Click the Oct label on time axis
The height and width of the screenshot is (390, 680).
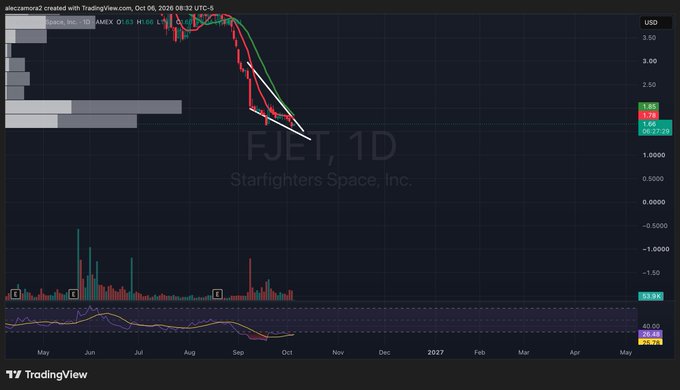(x=287, y=352)
